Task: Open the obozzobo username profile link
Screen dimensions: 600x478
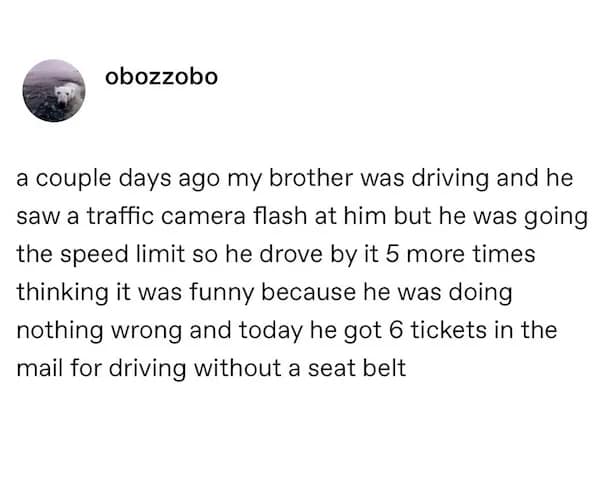Action: 160,77
